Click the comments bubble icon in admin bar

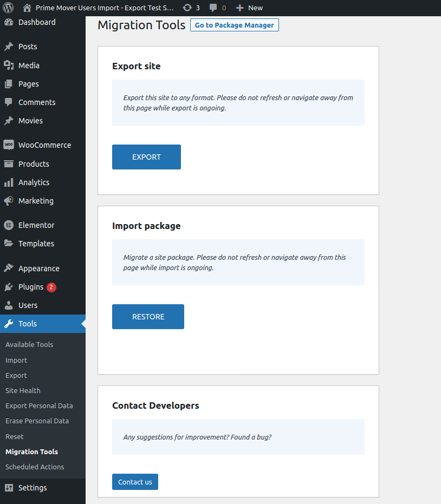click(x=213, y=8)
